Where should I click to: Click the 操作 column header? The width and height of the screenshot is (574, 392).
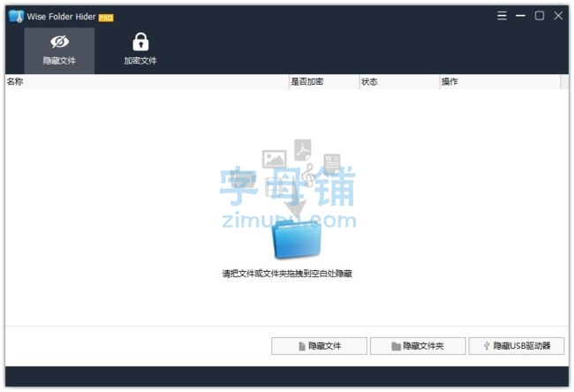click(500, 81)
